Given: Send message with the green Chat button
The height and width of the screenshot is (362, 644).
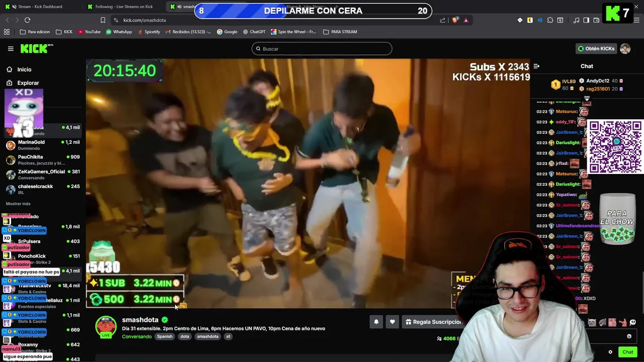Looking at the screenshot, I should pos(627,352).
